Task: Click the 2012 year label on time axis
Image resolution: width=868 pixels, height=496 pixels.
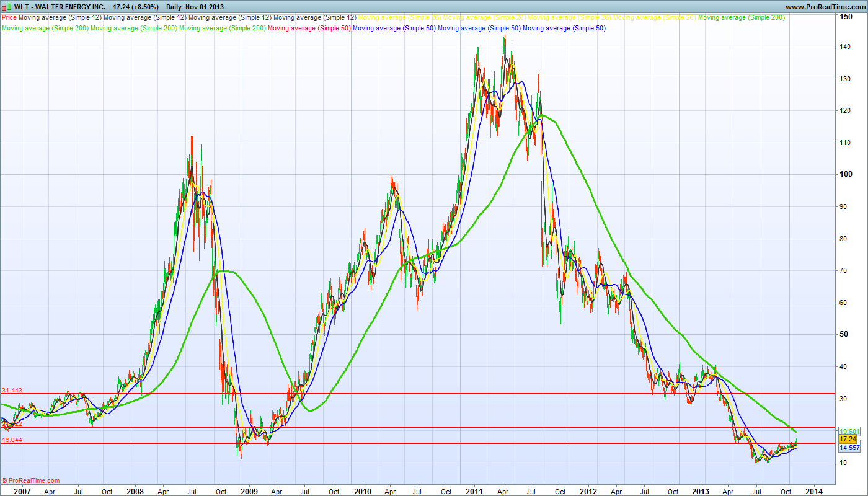Action: click(x=588, y=491)
